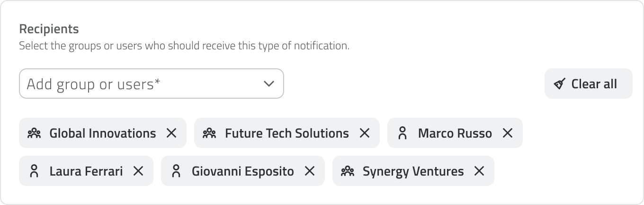The image size is (644, 205).
Task: Click the Synergy Ventures group icon
Action: click(x=347, y=171)
